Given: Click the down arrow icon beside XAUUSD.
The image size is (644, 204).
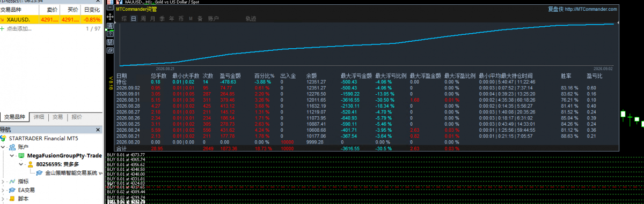Looking at the screenshot, I should [x=3, y=19].
